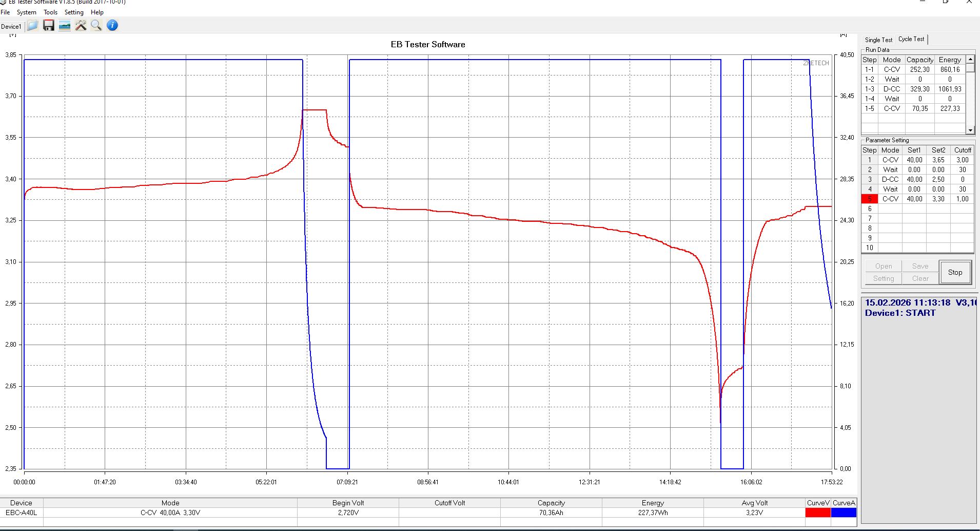Click the landscape picture toolbar icon

coord(65,25)
